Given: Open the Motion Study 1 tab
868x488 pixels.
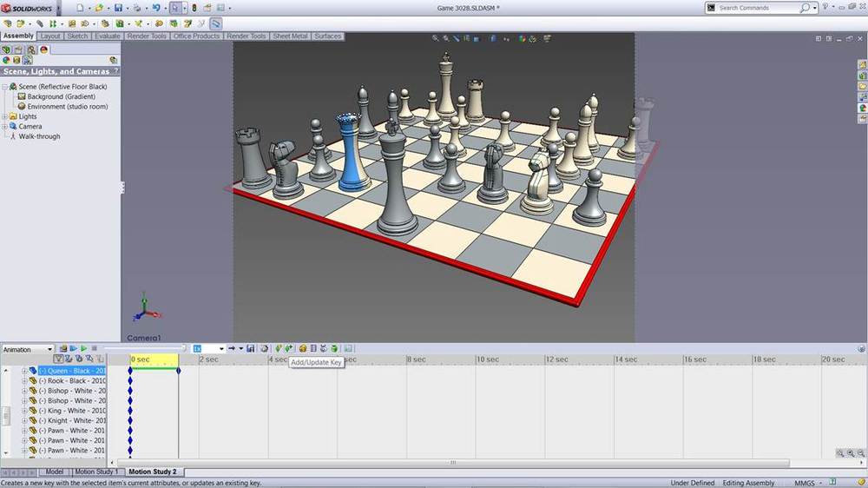Looking at the screenshot, I should point(95,472).
